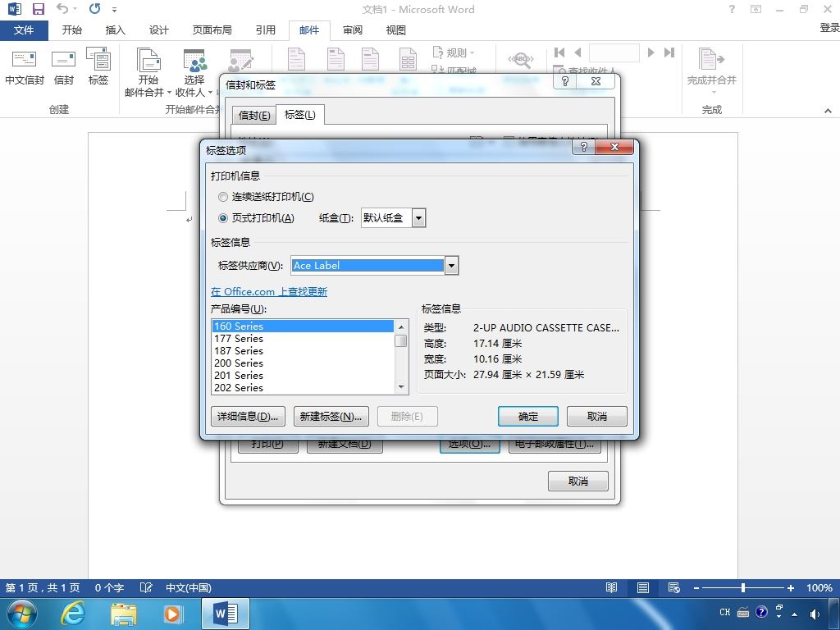The image size is (840, 630).
Task: Confirm label options with OK button
Action: pos(528,416)
